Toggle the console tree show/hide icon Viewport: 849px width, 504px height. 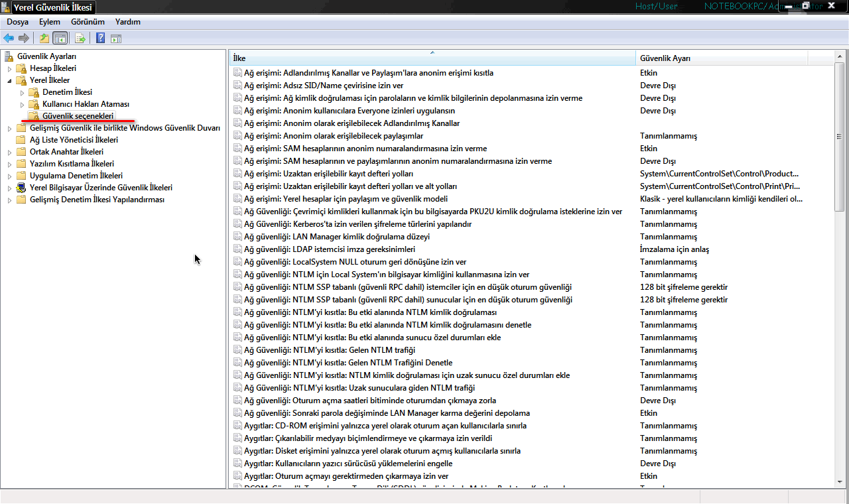[60, 38]
